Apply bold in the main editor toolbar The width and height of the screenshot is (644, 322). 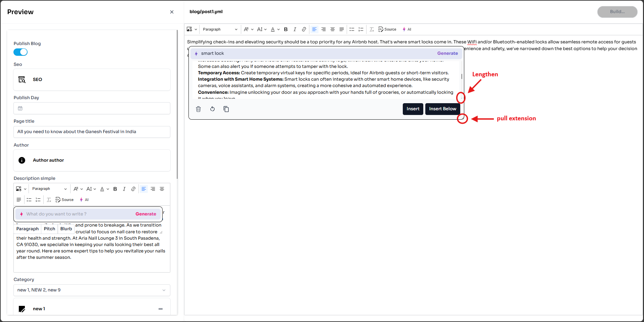tap(286, 29)
